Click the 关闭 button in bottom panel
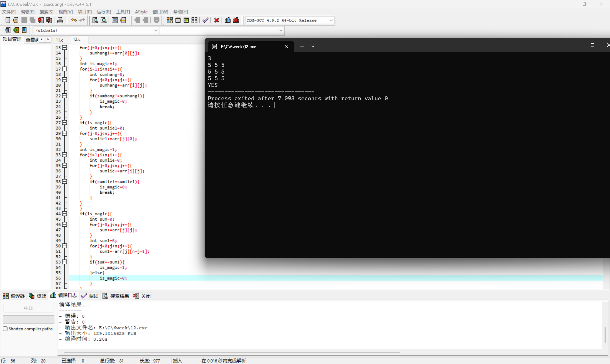This screenshot has height=364, width=610. point(142,296)
